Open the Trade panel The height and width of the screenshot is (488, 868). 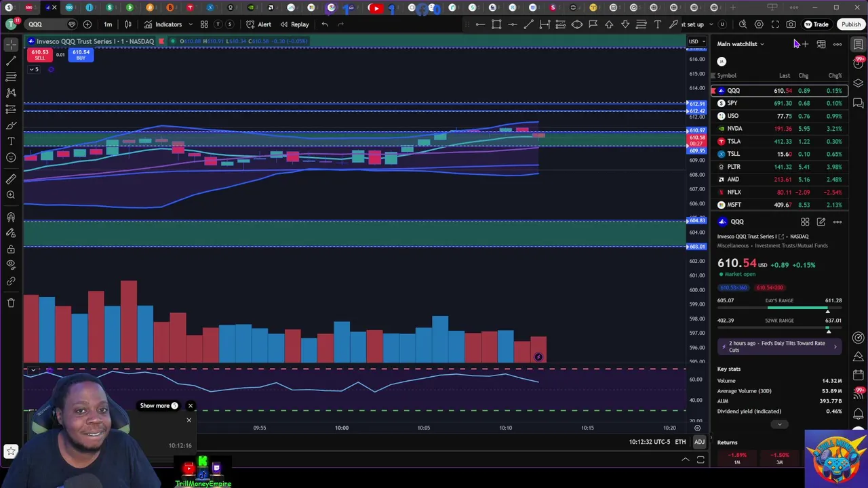click(816, 24)
